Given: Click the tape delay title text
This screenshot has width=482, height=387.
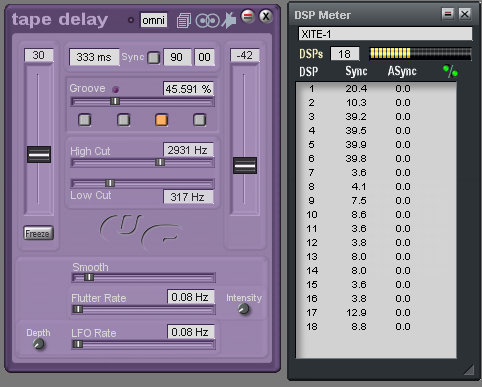Looking at the screenshot, I should click(x=60, y=20).
